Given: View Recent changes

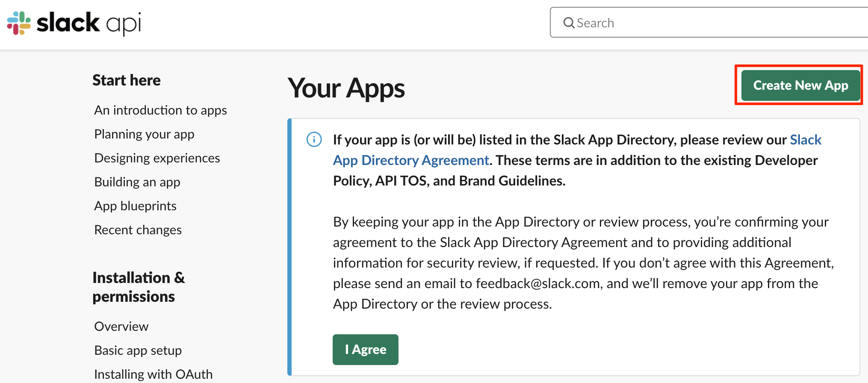Looking at the screenshot, I should point(138,230).
